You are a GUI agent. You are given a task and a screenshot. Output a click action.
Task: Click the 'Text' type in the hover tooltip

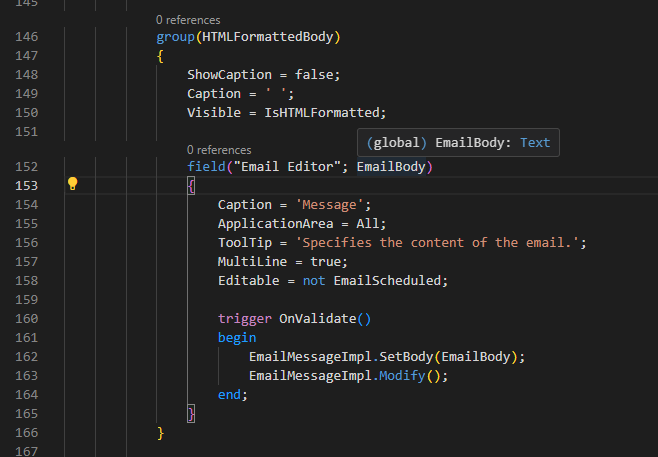pos(535,143)
